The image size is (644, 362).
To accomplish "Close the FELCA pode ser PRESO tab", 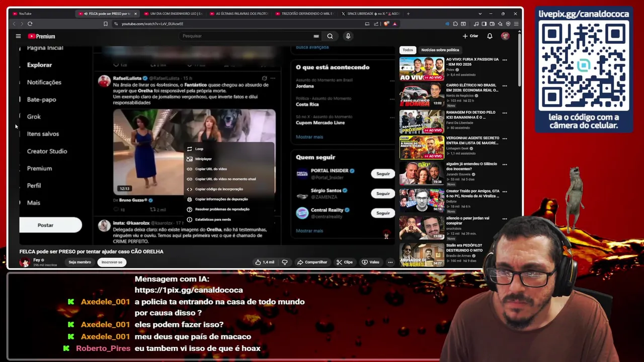I will coord(135,14).
